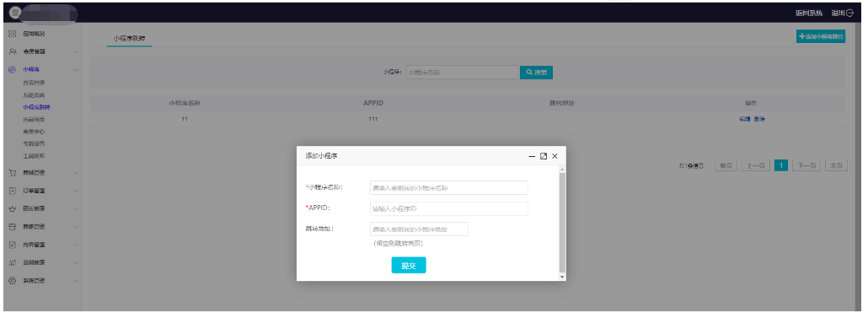Click the 添加小程序 dialog title
The height and width of the screenshot is (313, 868).
click(322, 157)
